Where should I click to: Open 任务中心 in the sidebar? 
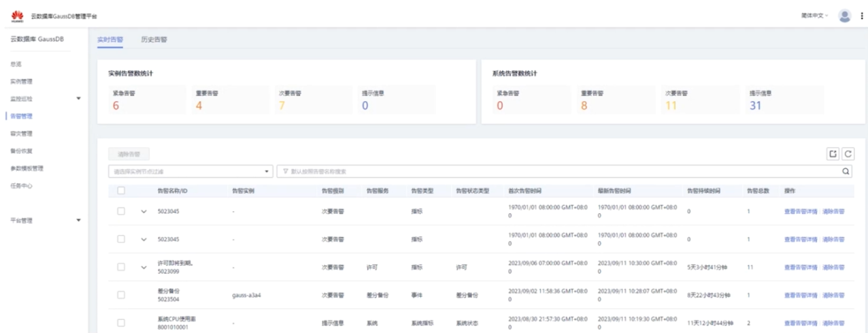click(22, 185)
